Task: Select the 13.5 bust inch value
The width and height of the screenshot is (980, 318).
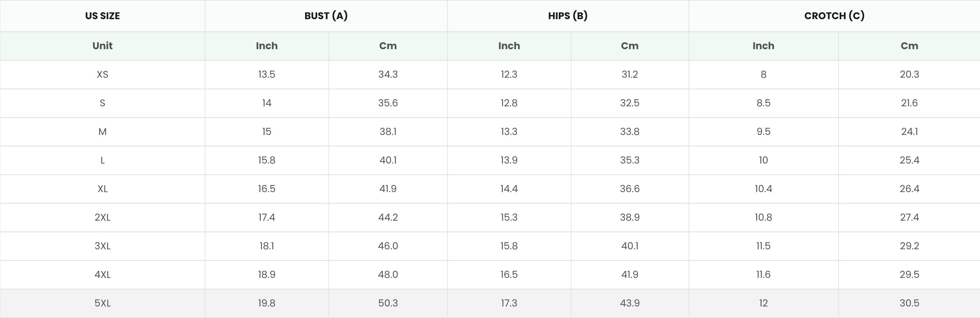Action: 266,74
